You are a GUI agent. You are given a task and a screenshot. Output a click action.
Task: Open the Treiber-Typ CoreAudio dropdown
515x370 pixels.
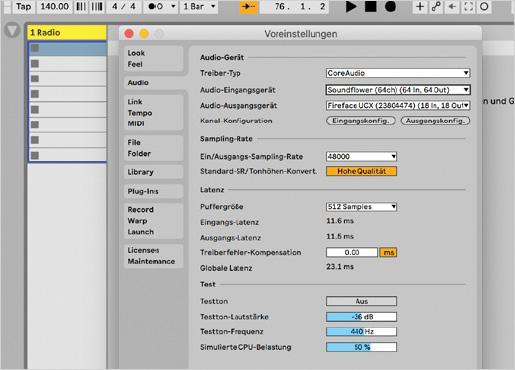pos(398,73)
